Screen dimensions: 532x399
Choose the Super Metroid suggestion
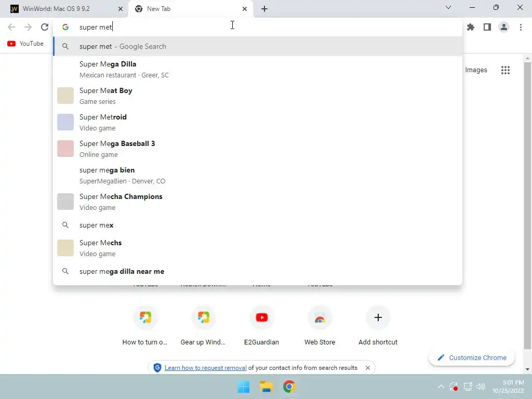(x=258, y=122)
